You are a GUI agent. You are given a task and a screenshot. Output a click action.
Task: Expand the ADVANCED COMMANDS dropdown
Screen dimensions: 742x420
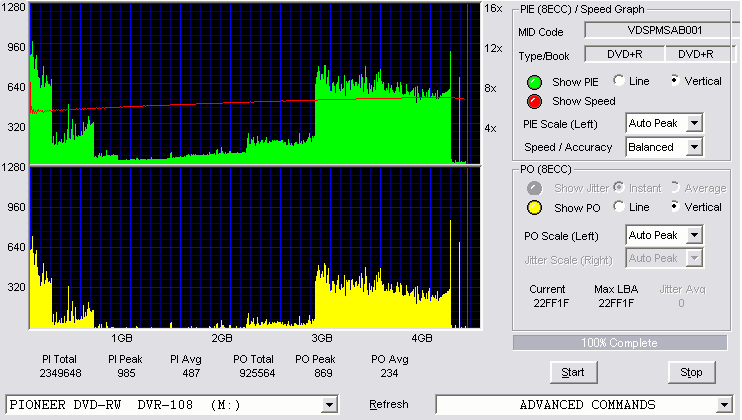[724, 405]
